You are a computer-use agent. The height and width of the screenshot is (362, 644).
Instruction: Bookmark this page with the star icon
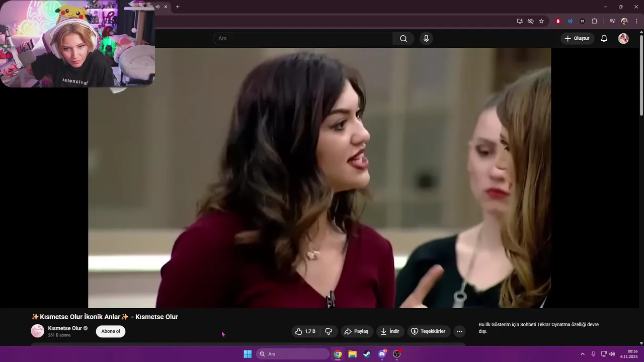(x=541, y=21)
